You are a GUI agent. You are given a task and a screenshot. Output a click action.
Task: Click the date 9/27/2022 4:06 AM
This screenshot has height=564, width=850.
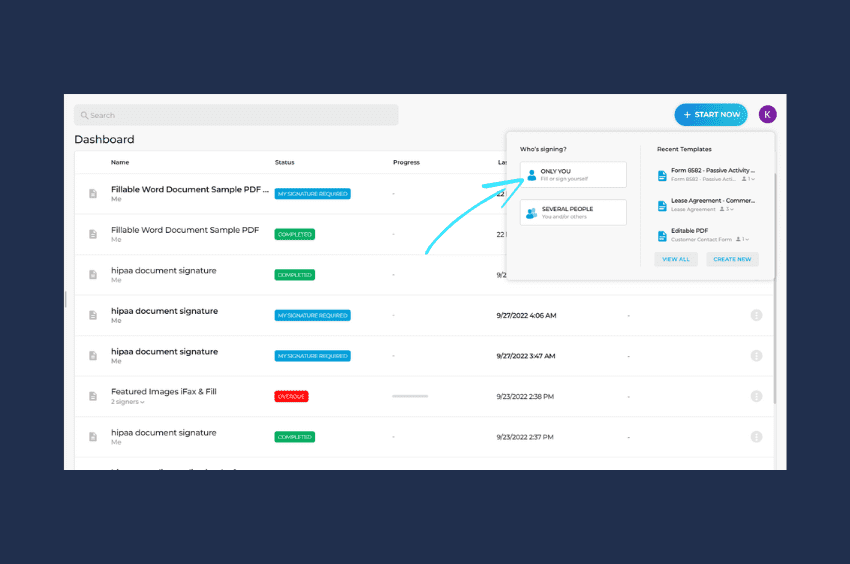(x=526, y=316)
